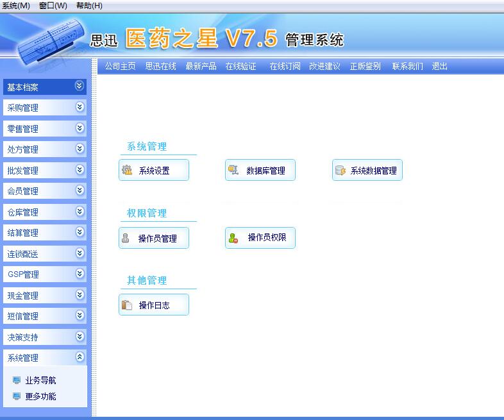Collapse 系统管理 with its up chevron
504x420 pixels.
[80, 357]
